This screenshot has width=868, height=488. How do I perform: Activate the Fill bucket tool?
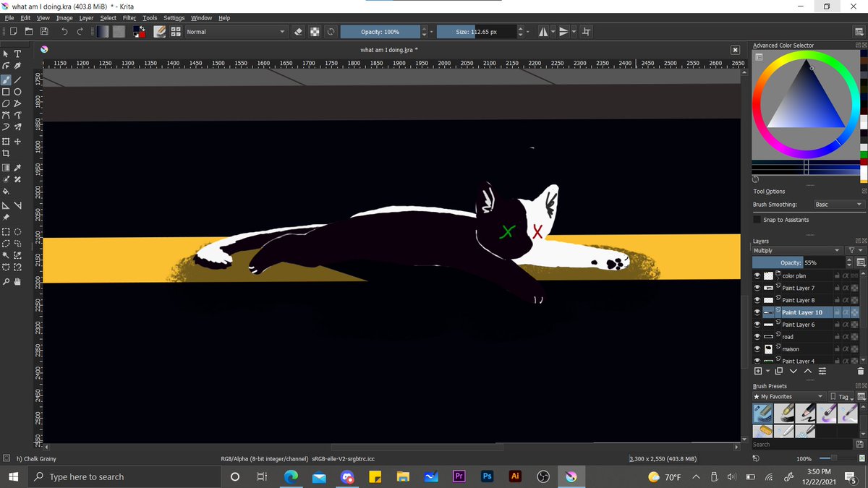point(7,192)
